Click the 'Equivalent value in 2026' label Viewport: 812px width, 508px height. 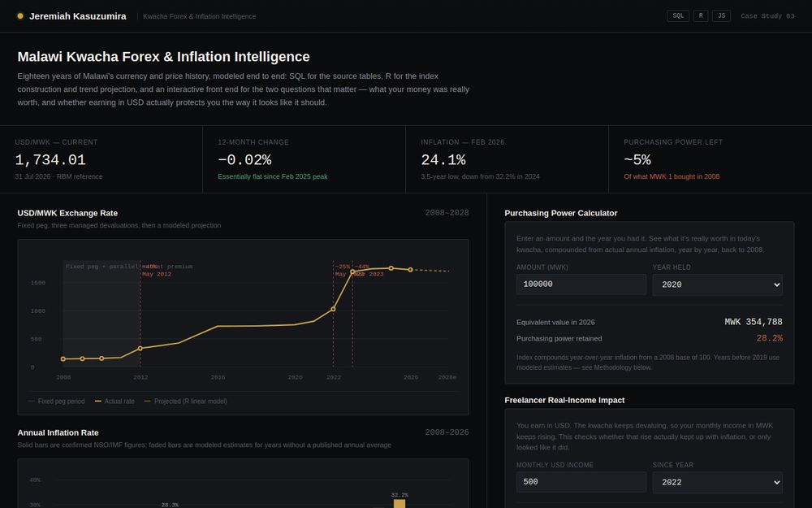555,323
